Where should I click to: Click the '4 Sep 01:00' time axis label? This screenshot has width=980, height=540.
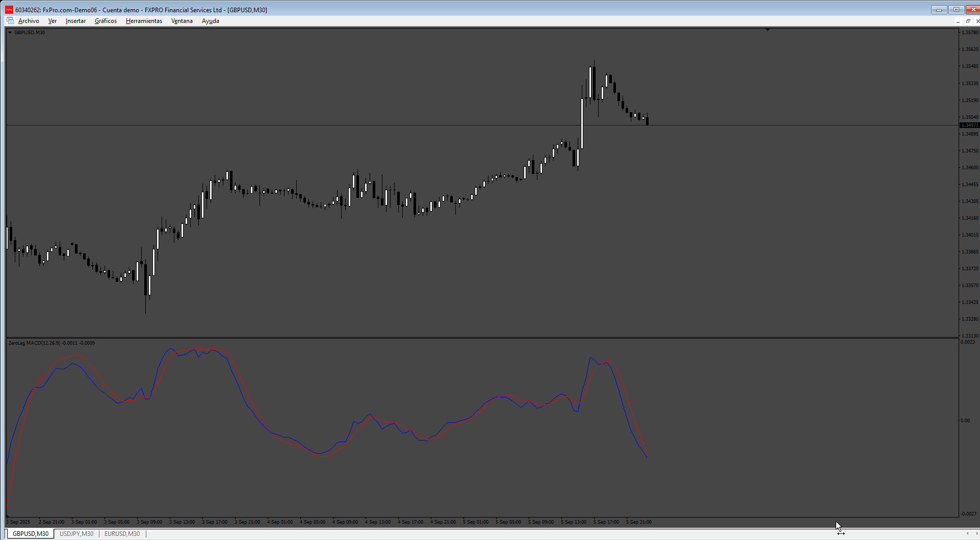(x=280, y=522)
